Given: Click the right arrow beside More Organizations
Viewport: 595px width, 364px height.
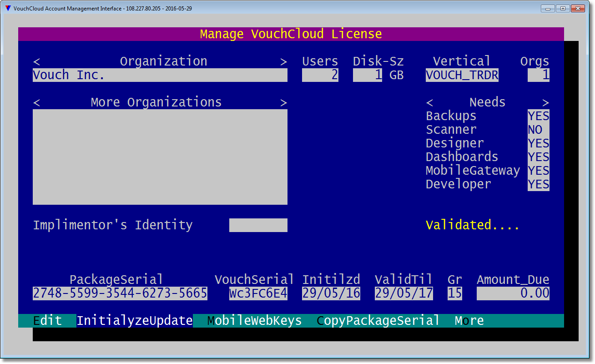Looking at the screenshot, I should click(x=284, y=103).
